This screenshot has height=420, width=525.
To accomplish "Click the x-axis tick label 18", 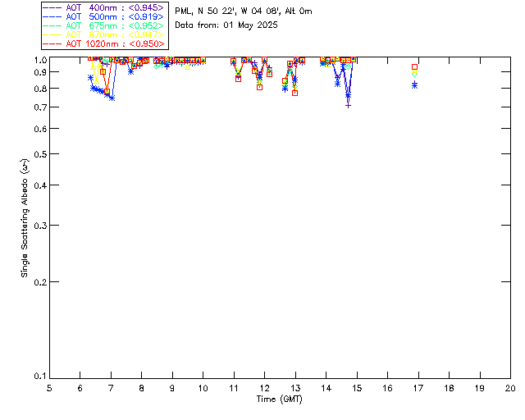I will point(449,388).
